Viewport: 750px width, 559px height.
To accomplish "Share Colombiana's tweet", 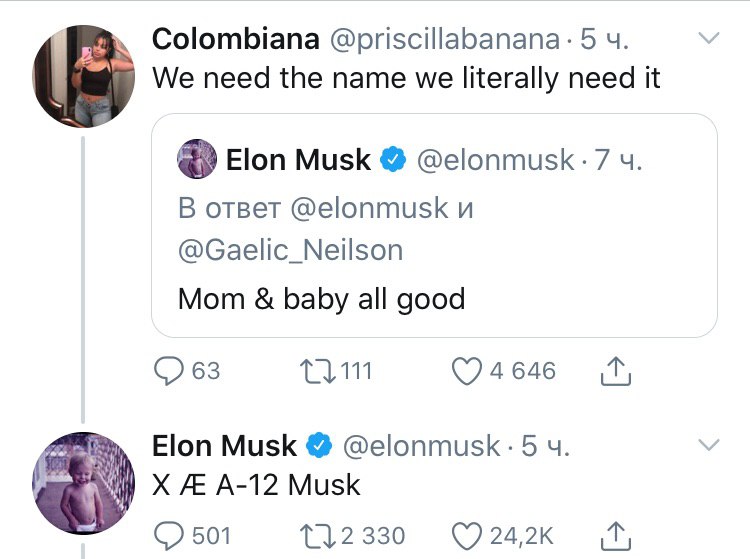I will (x=617, y=372).
